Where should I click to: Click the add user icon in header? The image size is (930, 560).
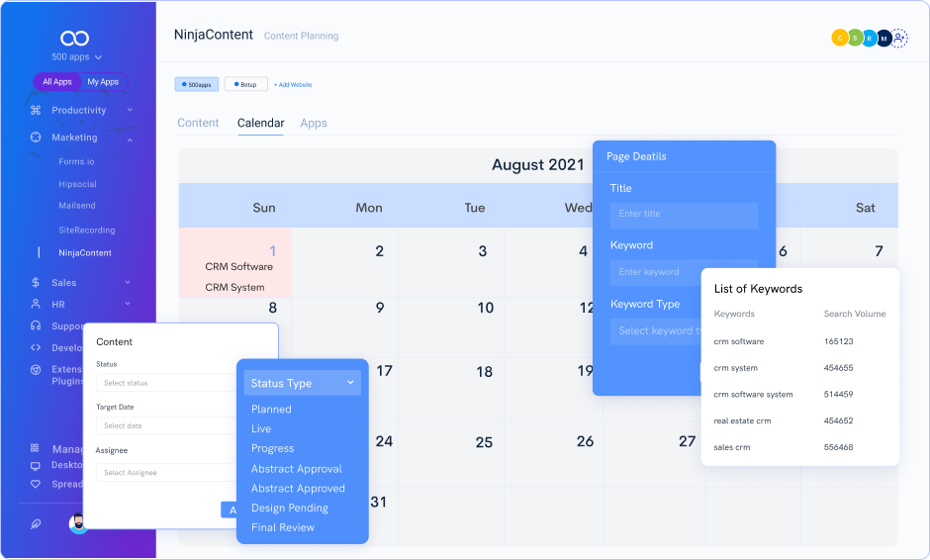[899, 38]
